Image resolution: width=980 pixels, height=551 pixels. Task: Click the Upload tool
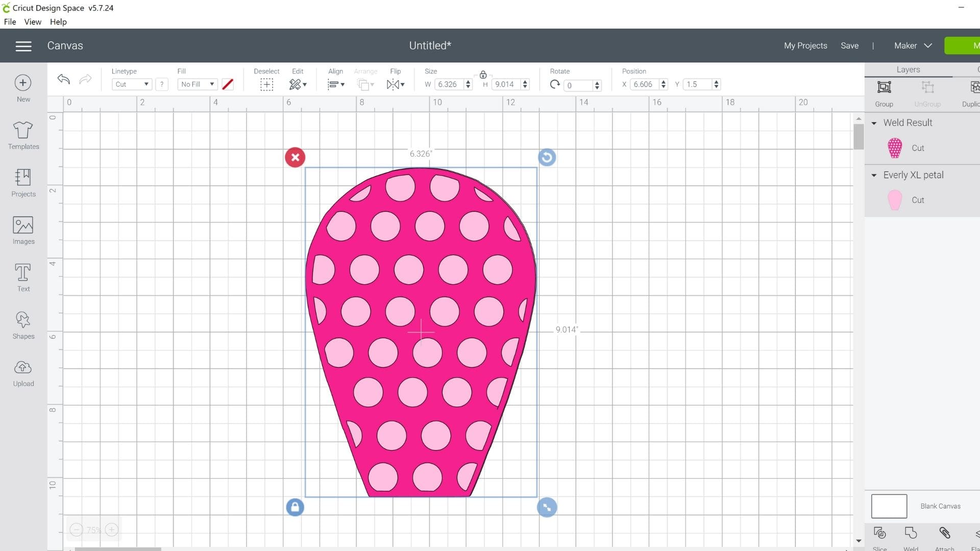[x=23, y=372]
